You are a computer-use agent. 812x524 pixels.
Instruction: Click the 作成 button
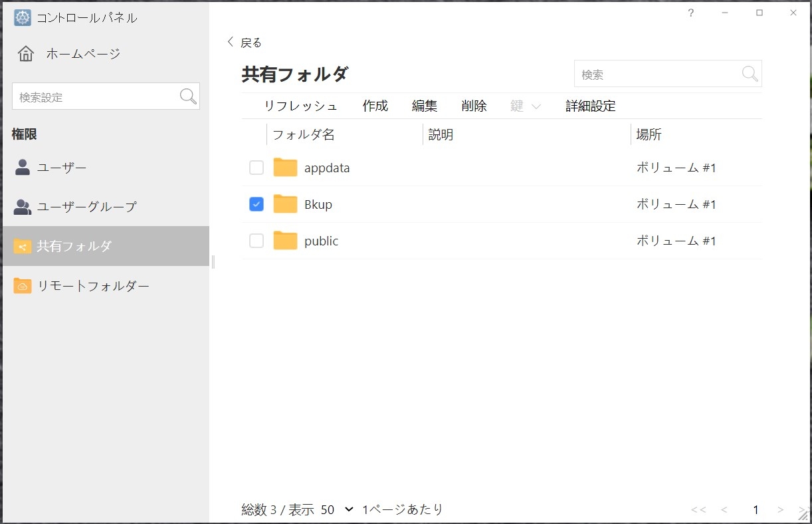375,106
